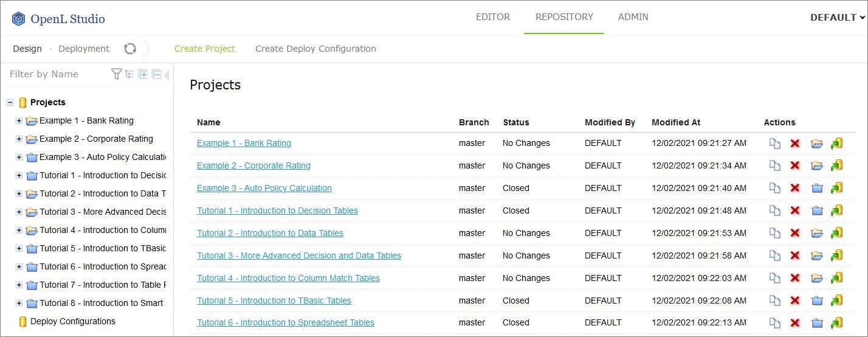Click the refresh icon next to Deployment
The image size is (868, 337).
pos(130,49)
